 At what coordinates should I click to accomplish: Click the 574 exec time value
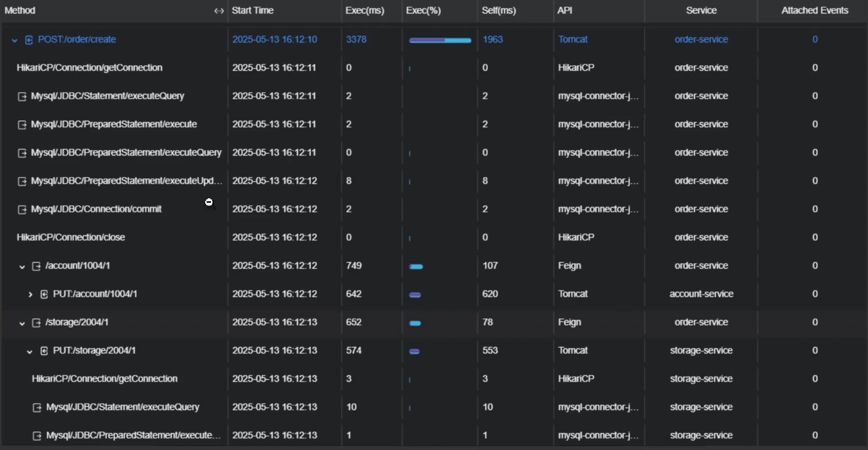pos(354,351)
